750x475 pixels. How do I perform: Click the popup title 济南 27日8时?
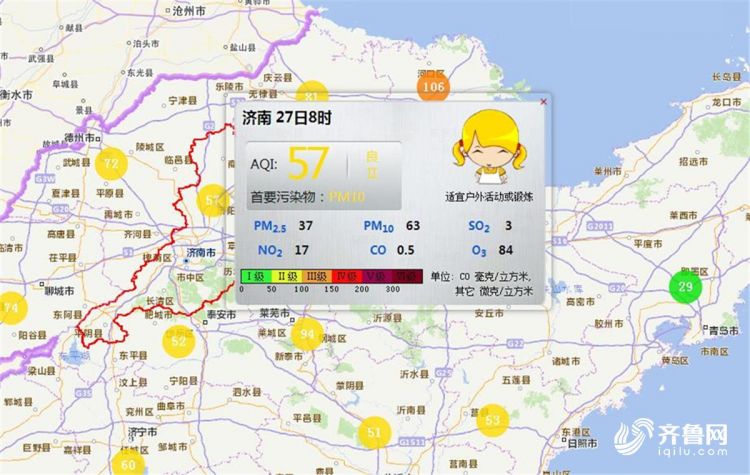coord(287,118)
